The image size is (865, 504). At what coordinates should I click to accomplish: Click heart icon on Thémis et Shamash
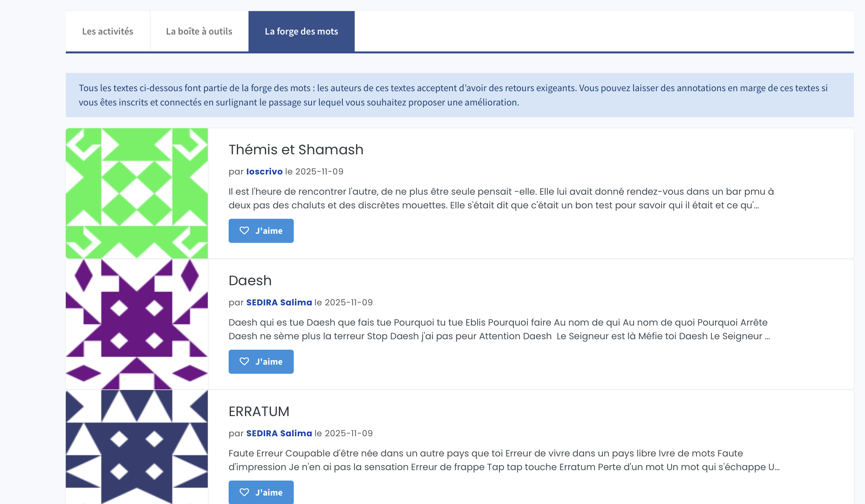tap(244, 231)
